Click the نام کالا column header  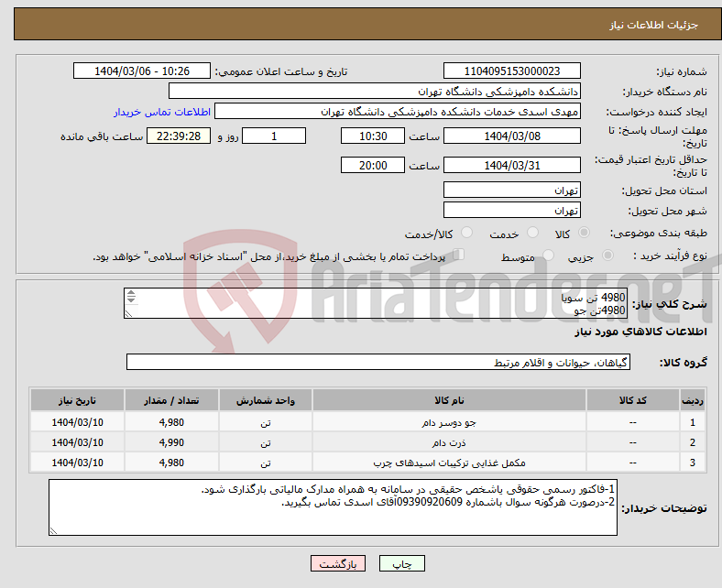click(449, 400)
